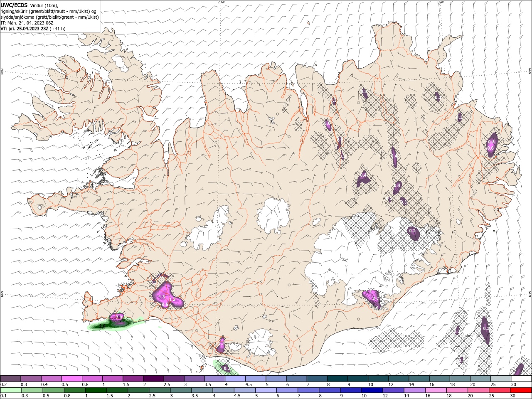Click the white Hofsjökull glacier in central Iceland
This screenshot has width=532, height=399.
click(x=273, y=216)
